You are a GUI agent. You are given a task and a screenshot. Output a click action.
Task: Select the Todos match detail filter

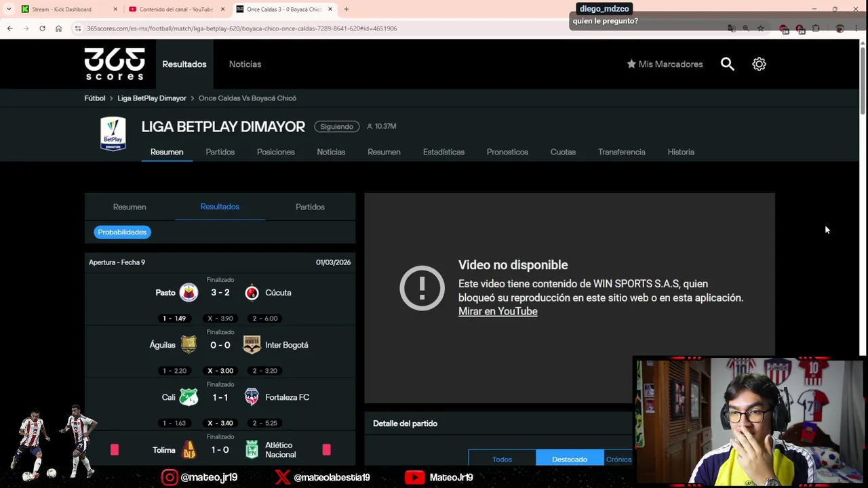[502, 459]
